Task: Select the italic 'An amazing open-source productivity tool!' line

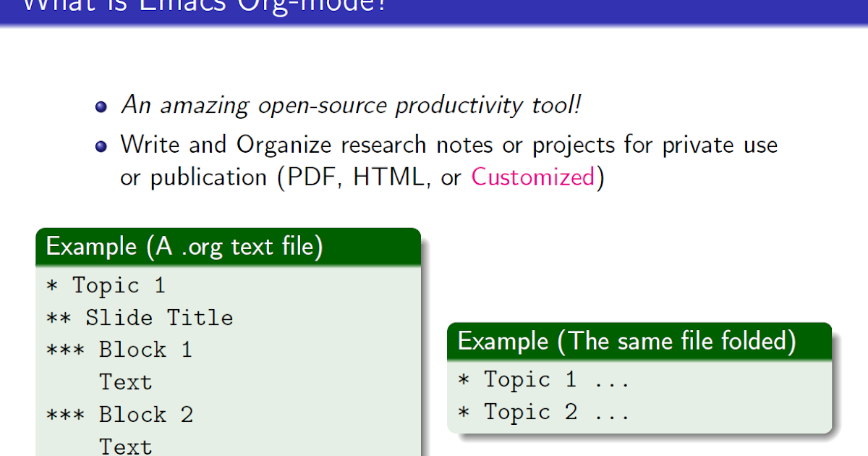Action: pyautogui.click(x=351, y=106)
